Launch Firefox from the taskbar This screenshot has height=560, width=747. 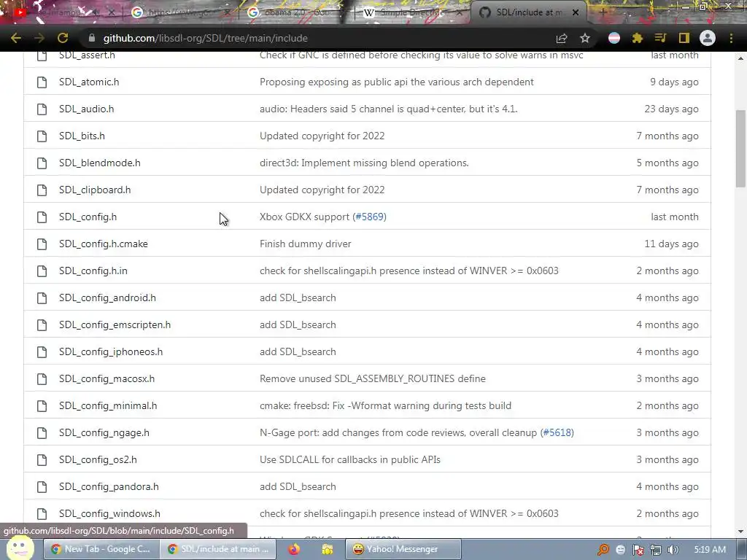(294, 550)
